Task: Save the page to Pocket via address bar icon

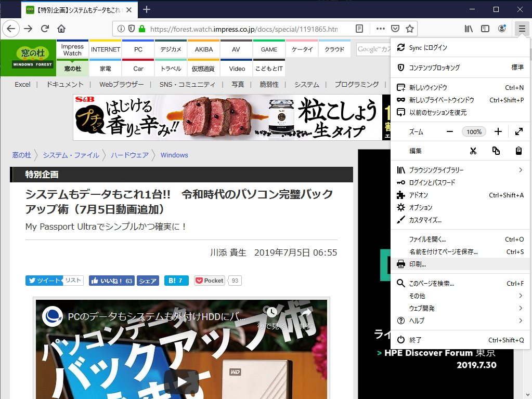Action: 395,30
